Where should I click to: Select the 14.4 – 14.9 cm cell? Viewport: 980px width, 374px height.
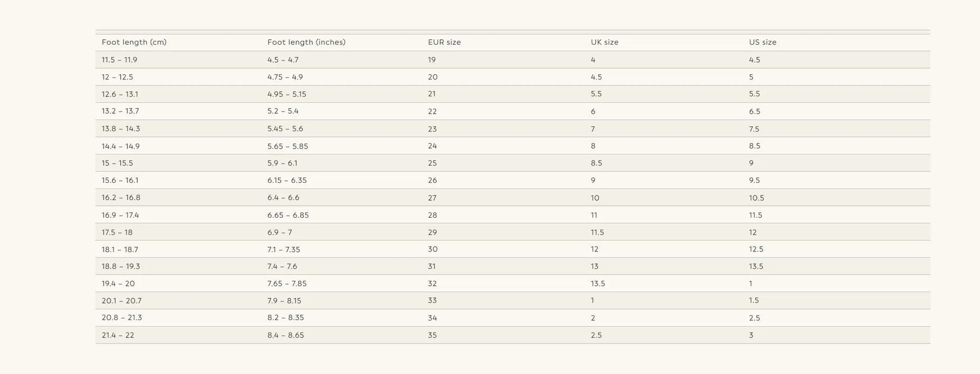click(x=120, y=146)
